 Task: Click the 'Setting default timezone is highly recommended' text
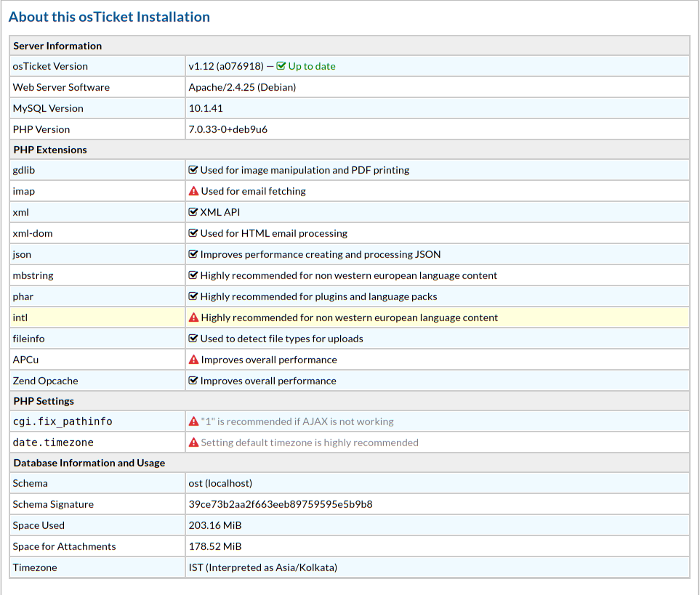309,442
